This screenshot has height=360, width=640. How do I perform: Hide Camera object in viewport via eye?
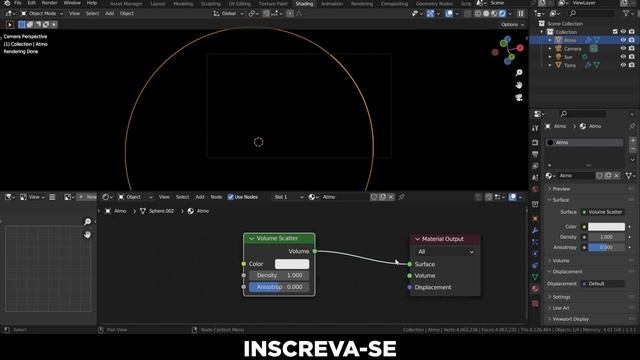click(x=623, y=49)
